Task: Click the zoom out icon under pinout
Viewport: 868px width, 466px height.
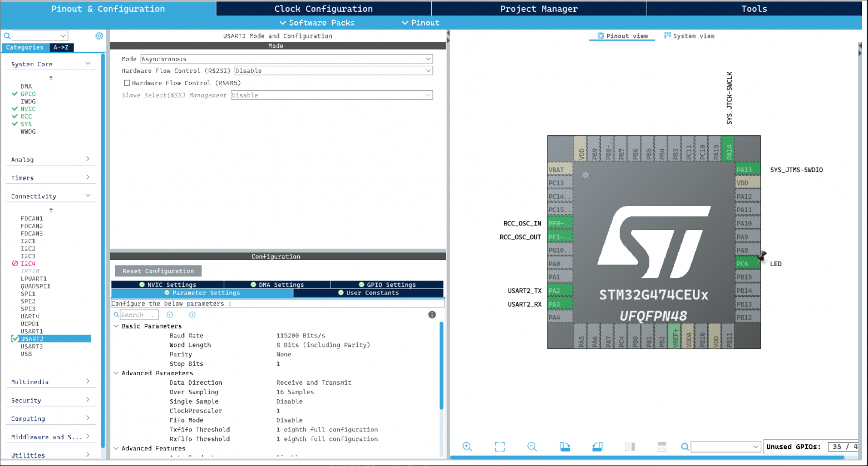Action: tap(532, 447)
